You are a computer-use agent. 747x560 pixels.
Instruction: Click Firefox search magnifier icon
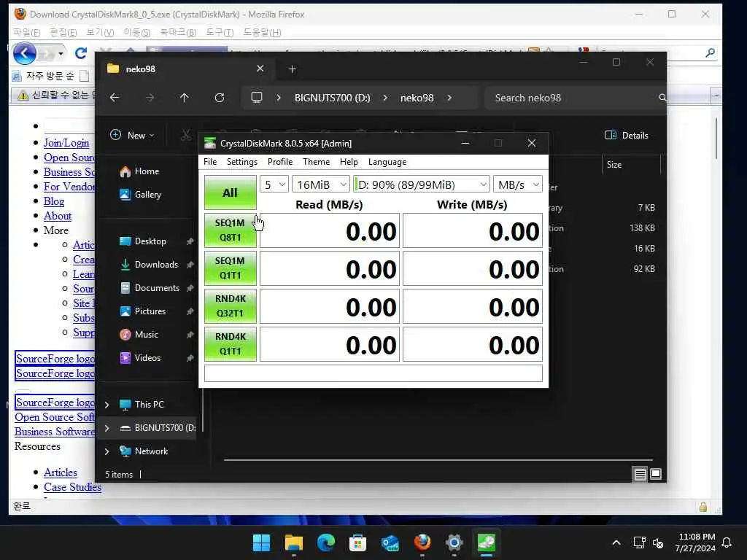click(710, 52)
